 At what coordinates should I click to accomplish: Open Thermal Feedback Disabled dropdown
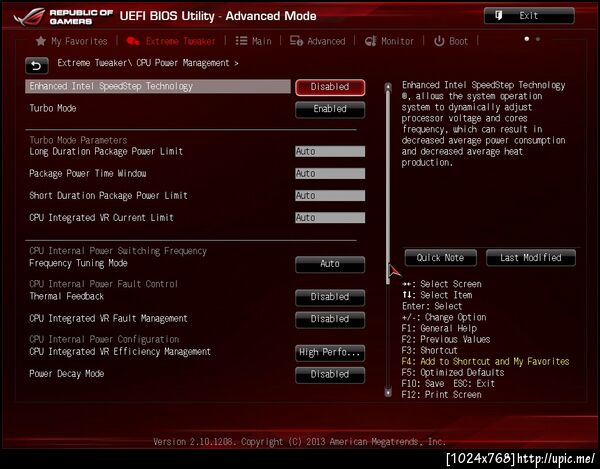330,297
